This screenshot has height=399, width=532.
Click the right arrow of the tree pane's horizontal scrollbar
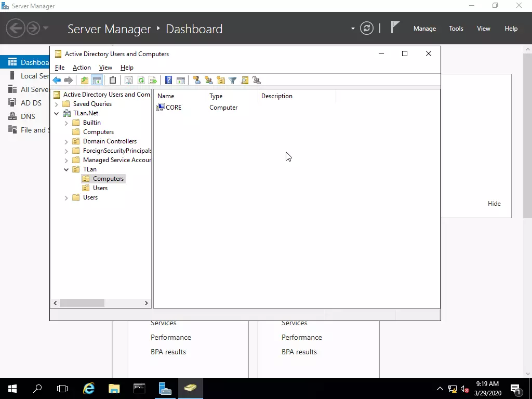point(146,303)
